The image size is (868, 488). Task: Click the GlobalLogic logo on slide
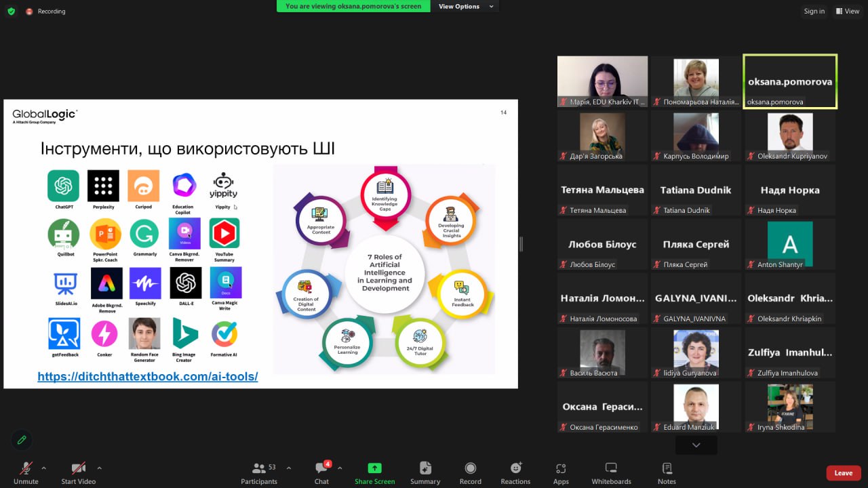[x=45, y=116]
